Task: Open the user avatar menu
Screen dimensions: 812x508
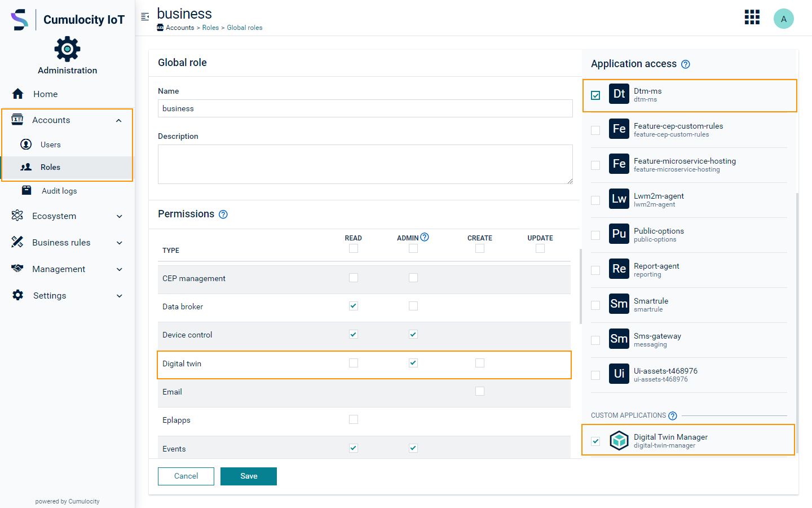Action: click(x=784, y=19)
